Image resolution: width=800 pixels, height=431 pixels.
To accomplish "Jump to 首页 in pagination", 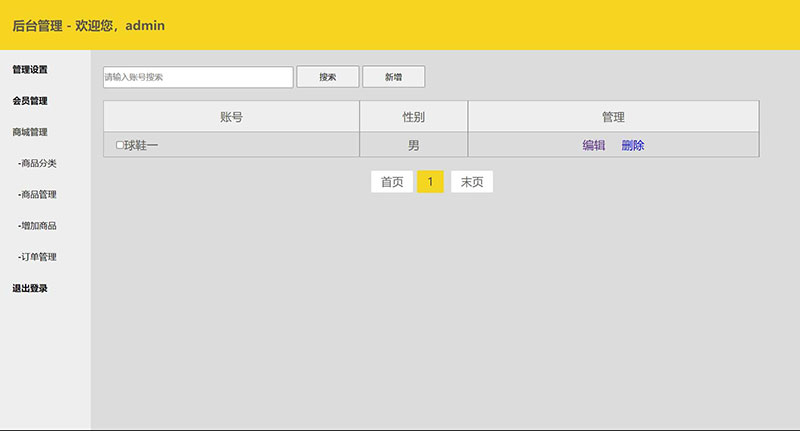I will (392, 182).
